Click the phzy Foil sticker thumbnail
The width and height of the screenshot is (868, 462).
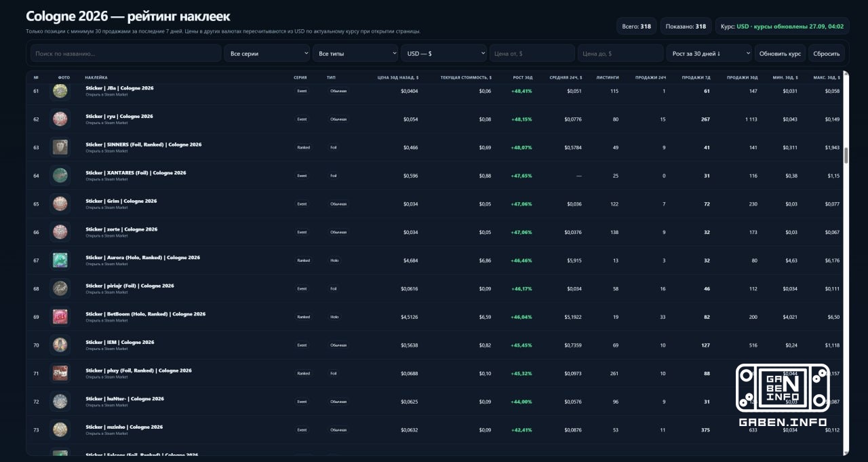pos(60,373)
